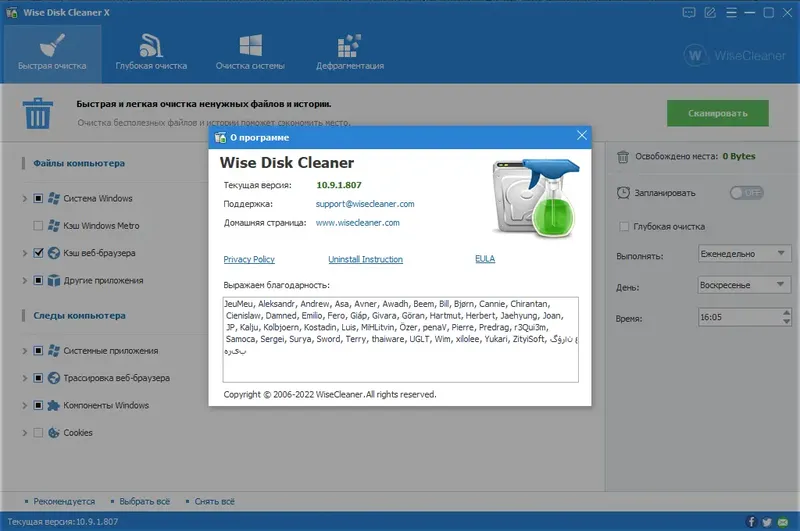Switch to the Дефрагментация tab
The image size is (800, 531).
(x=350, y=54)
